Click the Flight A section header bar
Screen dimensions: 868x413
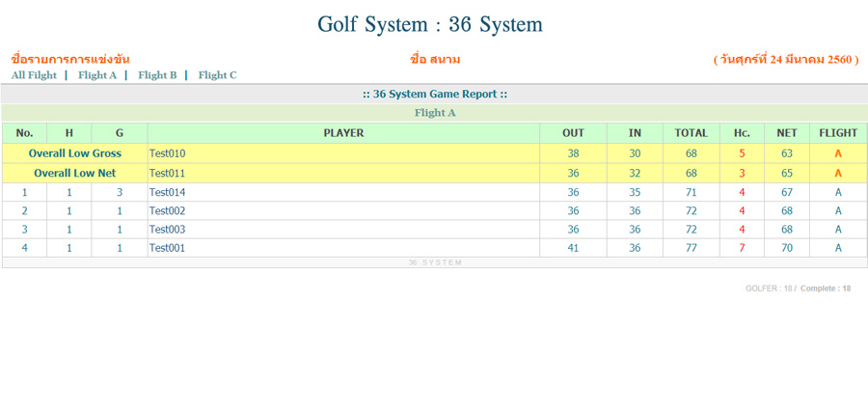tap(434, 113)
